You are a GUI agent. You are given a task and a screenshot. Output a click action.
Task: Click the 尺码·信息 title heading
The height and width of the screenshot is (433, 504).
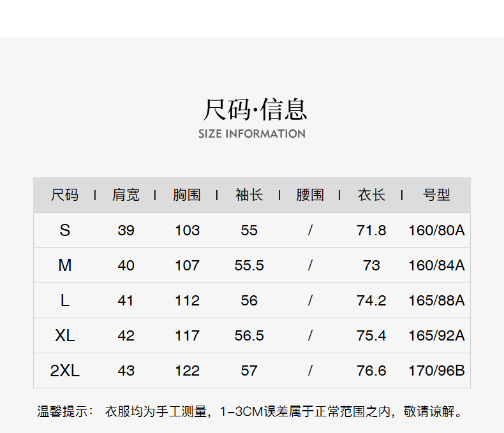[x=255, y=109]
